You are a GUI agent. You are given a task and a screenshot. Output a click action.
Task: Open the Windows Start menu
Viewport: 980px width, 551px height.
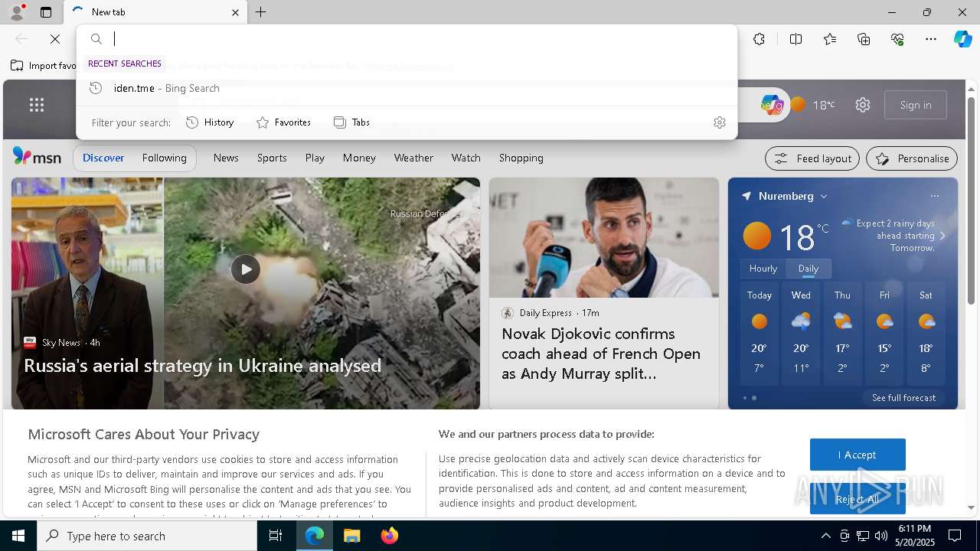click(x=18, y=536)
